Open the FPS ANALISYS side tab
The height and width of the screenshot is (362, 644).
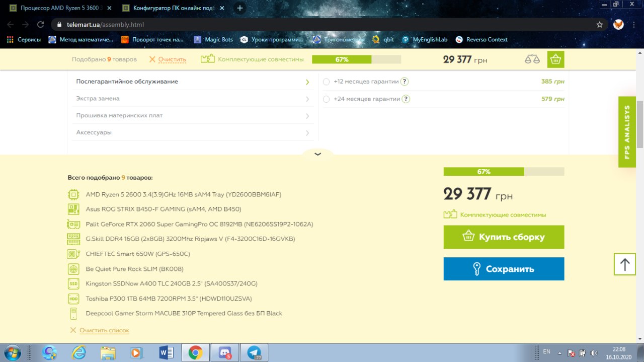[x=627, y=132]
